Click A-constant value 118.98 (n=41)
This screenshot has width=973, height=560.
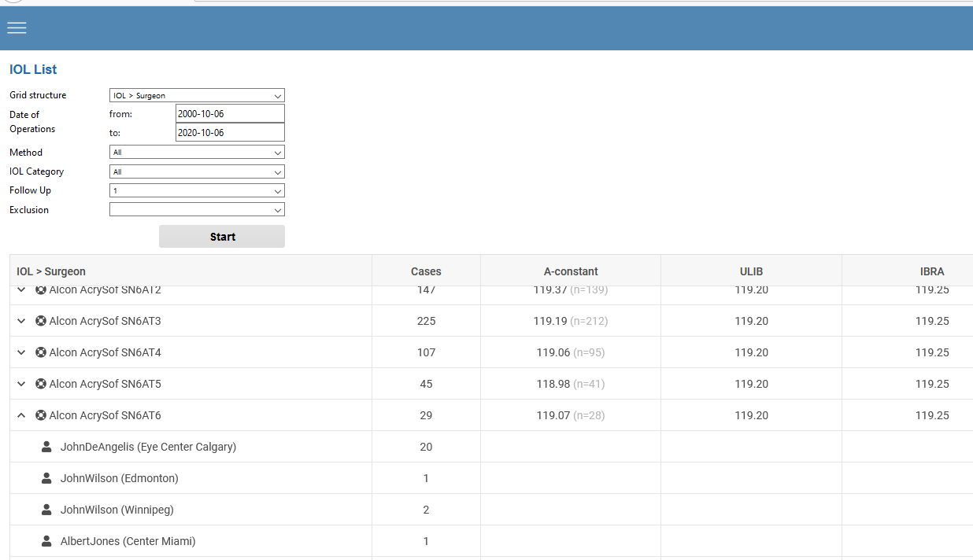(571, 384)
